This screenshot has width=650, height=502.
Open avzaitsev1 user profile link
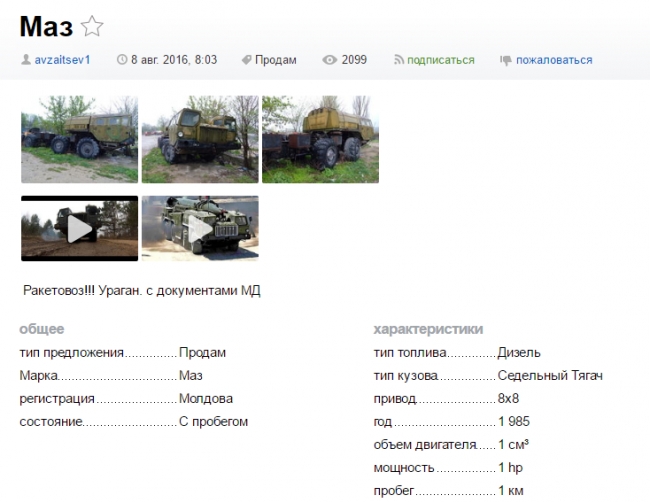coord(62,60)
